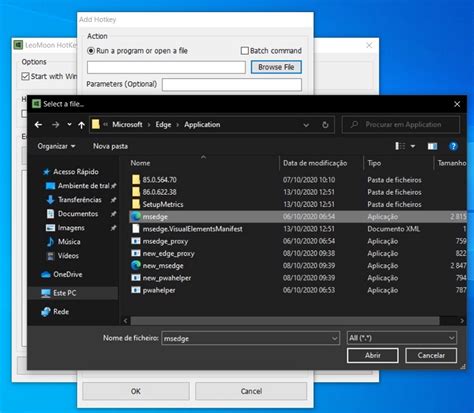The height and width of the screenshot is (413, 474).
Task: Click the Forward arrow in file dialog
Action: click(x=55, y=125)
